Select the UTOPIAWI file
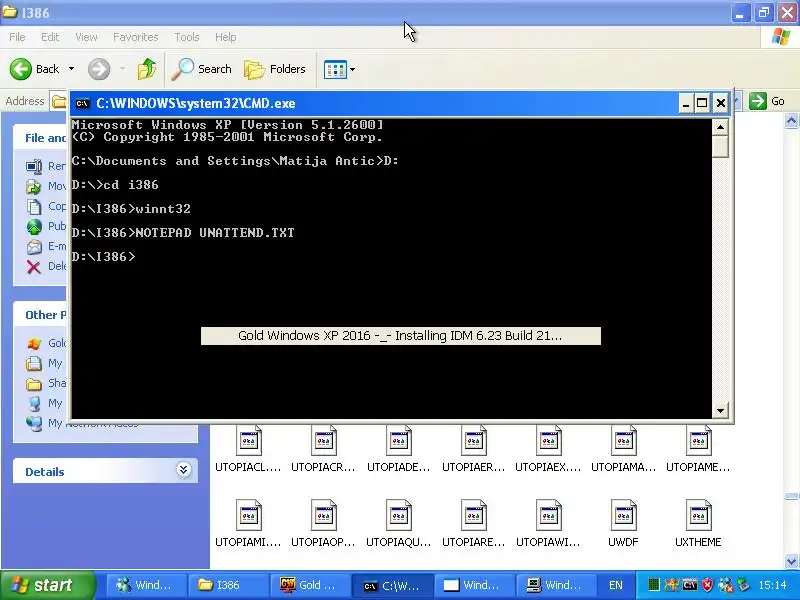 tap(548, 524)
